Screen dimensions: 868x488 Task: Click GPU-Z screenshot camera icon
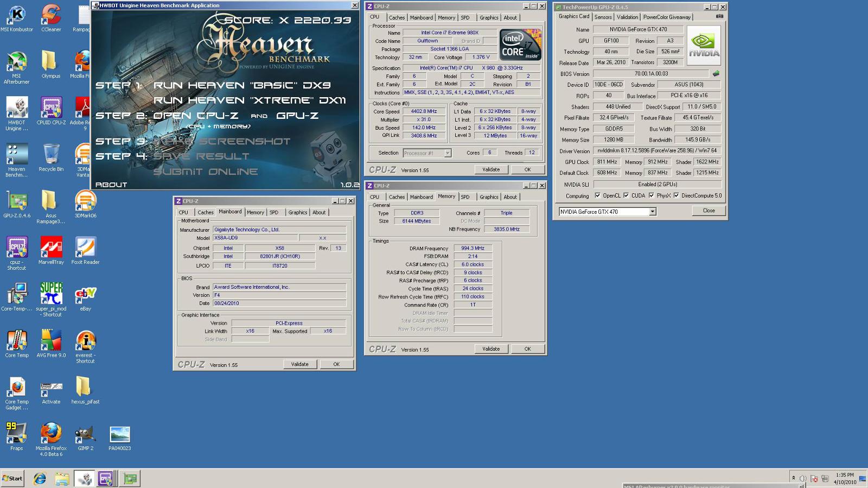[x=719, y=16]
